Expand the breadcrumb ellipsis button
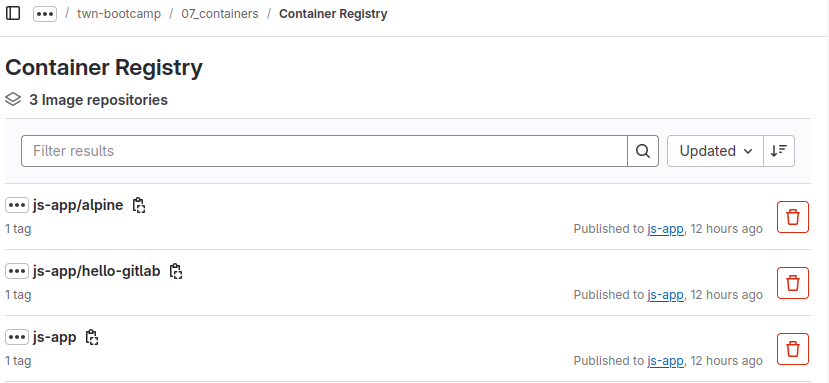Viewport: 829px width, 383px height. (45, 14)
